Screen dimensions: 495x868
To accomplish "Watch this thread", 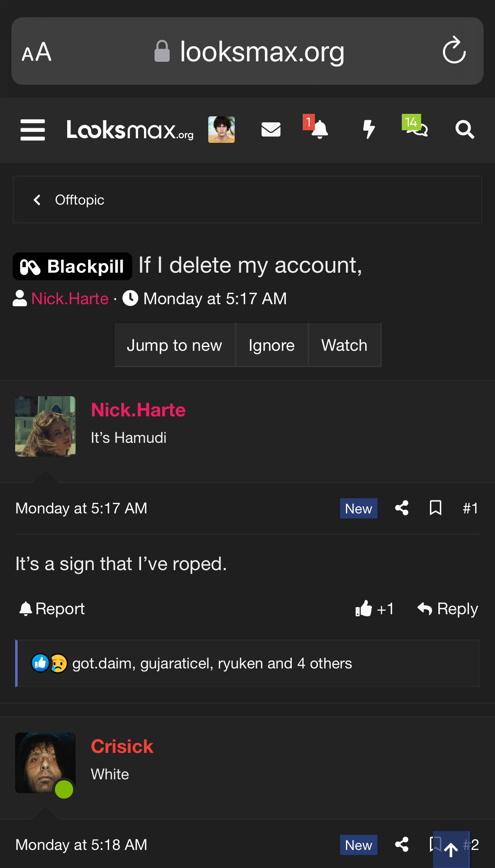I will click(344, 345).
